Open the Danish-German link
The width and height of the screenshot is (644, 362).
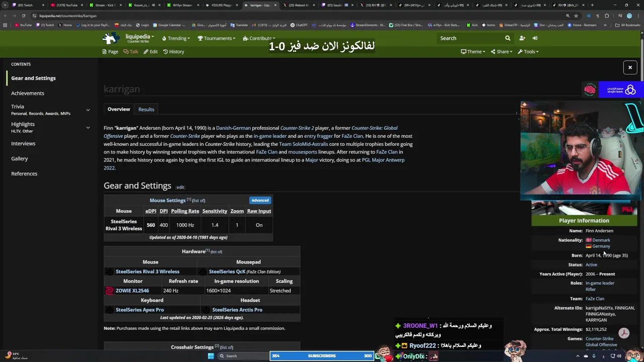[x=233, y=128]
